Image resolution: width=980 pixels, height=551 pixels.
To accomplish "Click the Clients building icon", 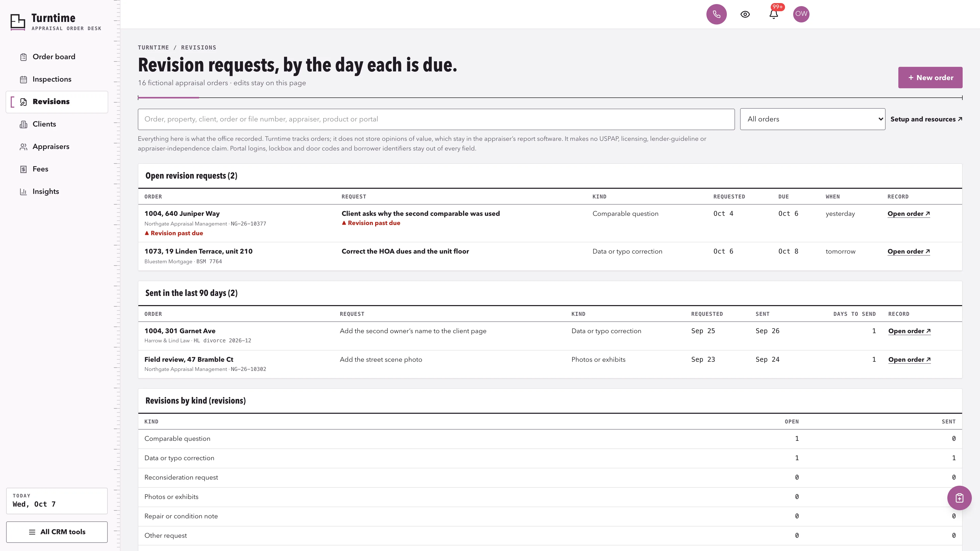I will (x=23, y=124).
